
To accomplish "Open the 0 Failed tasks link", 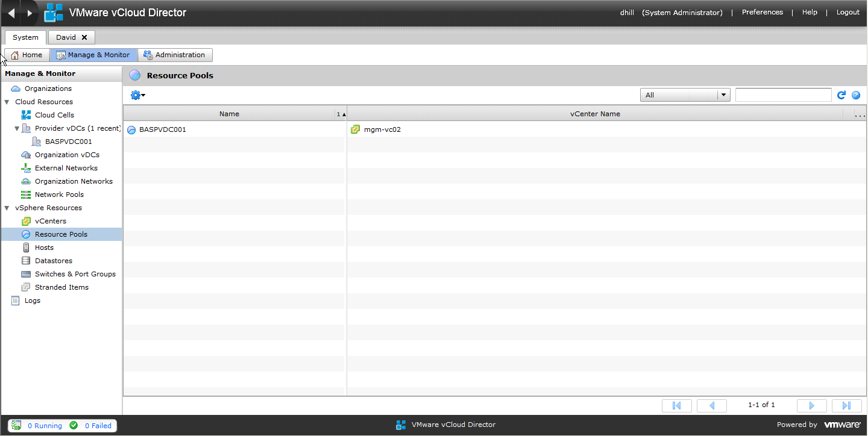I will coord(98,426).
